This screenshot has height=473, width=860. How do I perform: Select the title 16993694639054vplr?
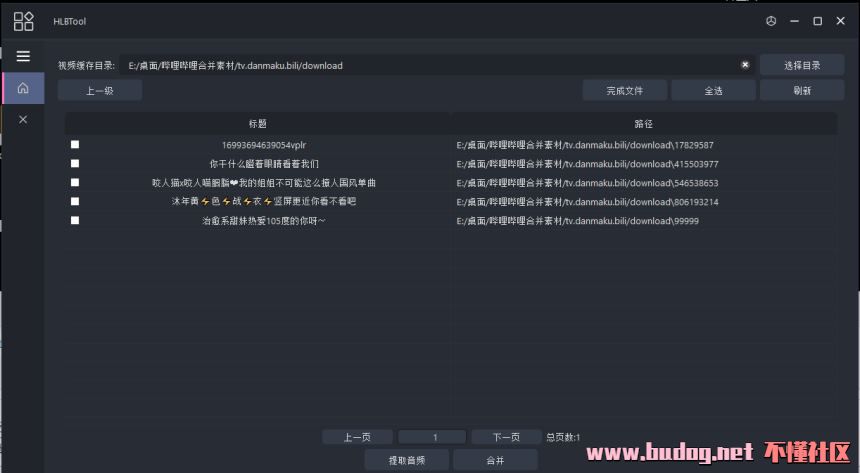(264, 145)
